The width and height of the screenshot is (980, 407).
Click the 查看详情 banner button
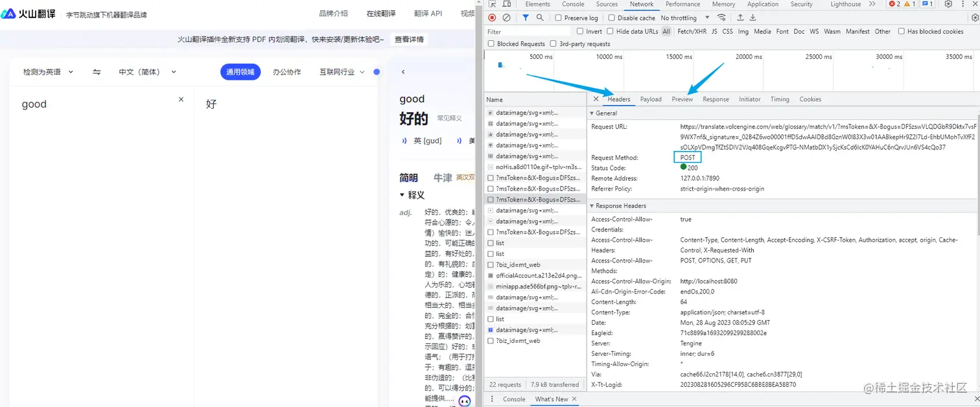tap(409, 40)
